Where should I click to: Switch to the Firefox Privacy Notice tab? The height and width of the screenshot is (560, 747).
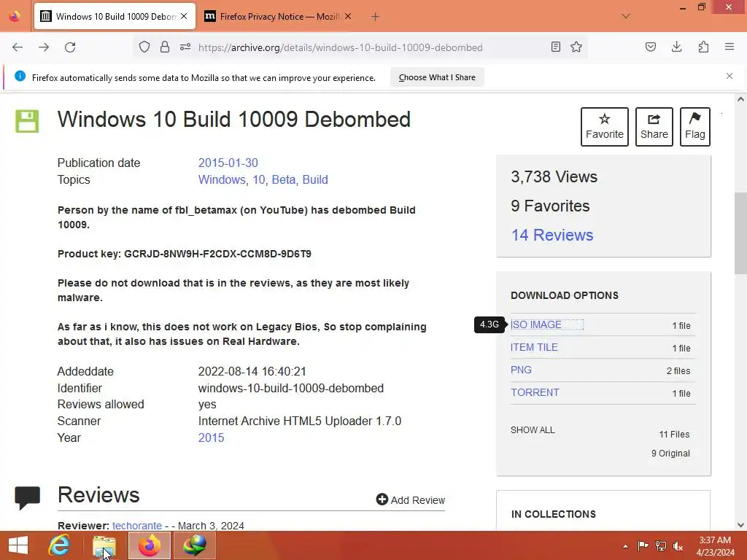279,16
